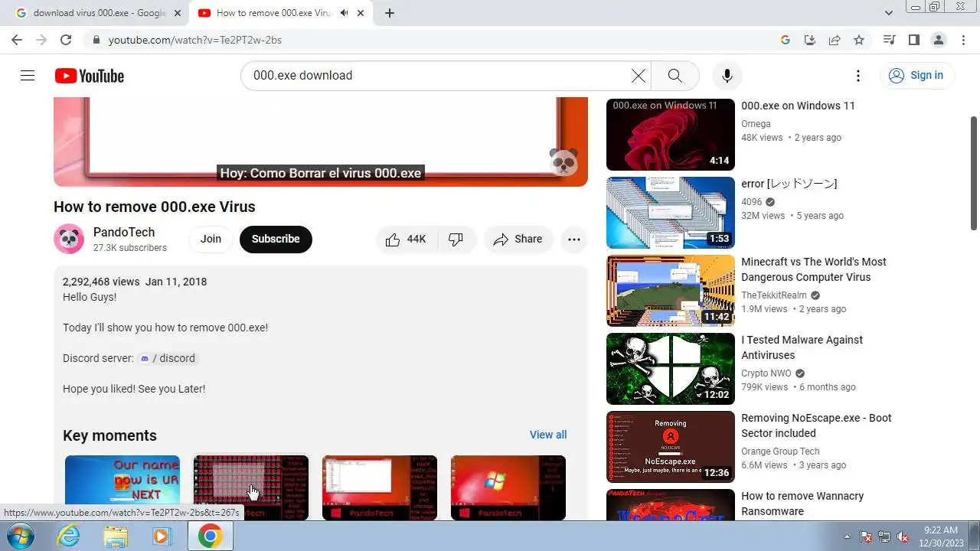Clear the search box with the X icon
The image size is (980, 551).
click(x=638, y=75)
